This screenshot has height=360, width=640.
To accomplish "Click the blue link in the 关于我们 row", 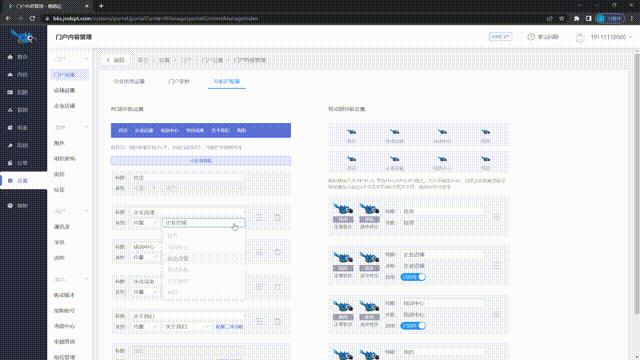I will [229, 327].
